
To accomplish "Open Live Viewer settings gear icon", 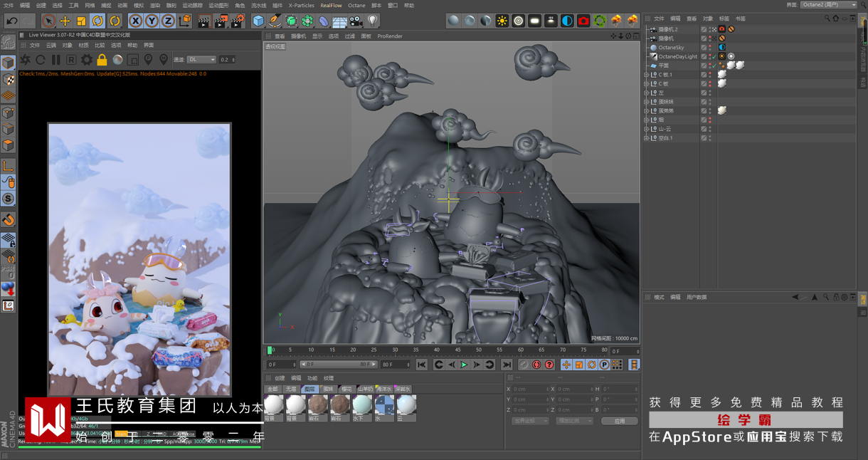I will (86, 60).
